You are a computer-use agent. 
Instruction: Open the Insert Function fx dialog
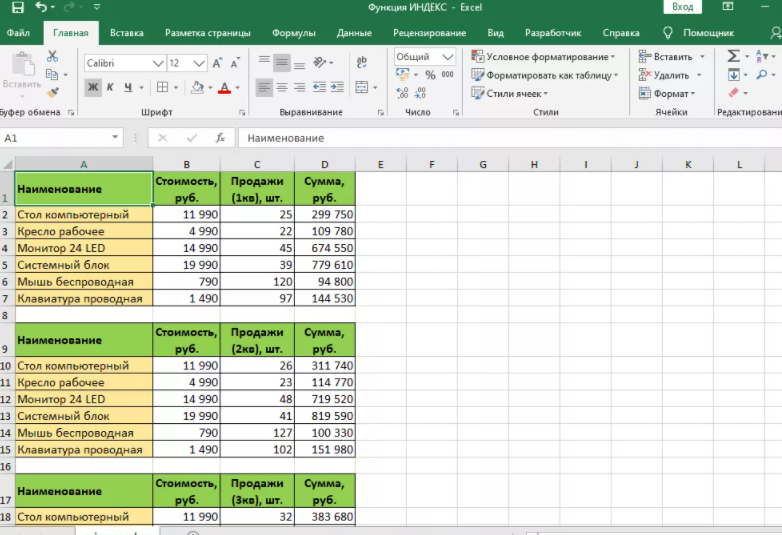pos(220,138)
